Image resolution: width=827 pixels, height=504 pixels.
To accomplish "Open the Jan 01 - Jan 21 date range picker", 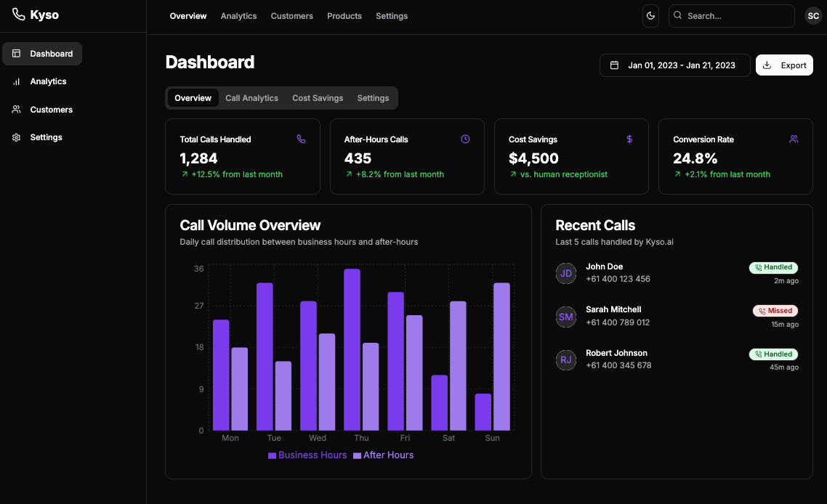I will [674, 65].
